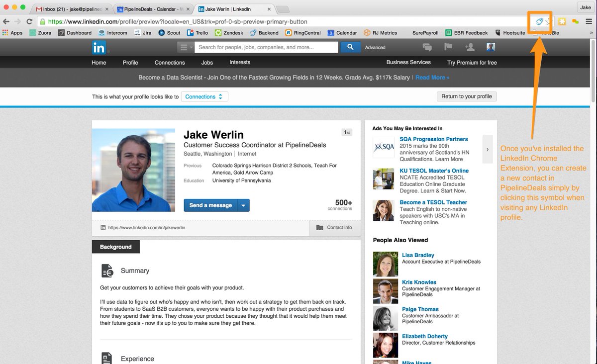Click the Jake Chrome user button

[x=586, y=7]
